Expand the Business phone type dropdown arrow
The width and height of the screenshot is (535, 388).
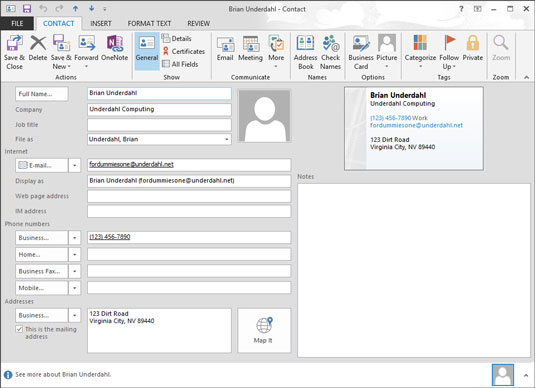coord(74,238)
